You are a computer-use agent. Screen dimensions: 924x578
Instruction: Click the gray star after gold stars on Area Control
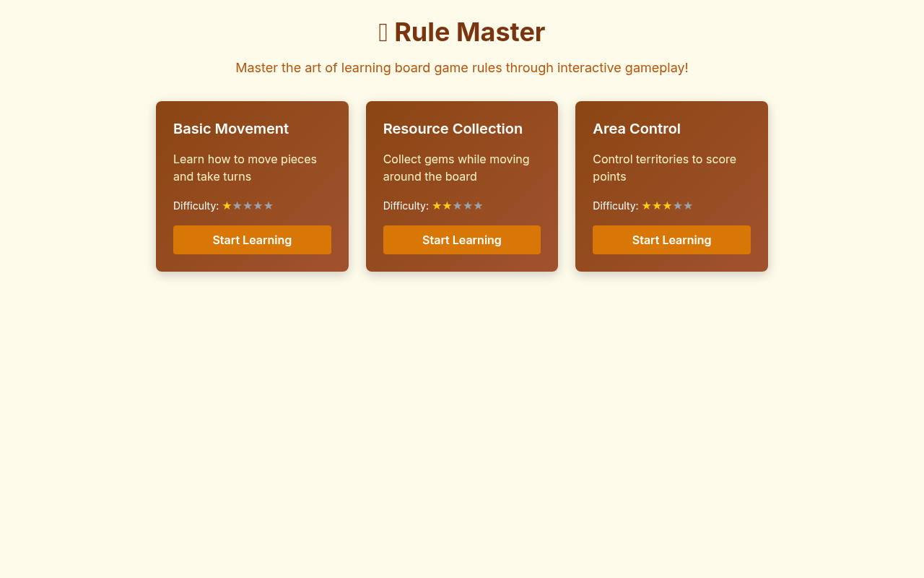(x=678, y=205)
